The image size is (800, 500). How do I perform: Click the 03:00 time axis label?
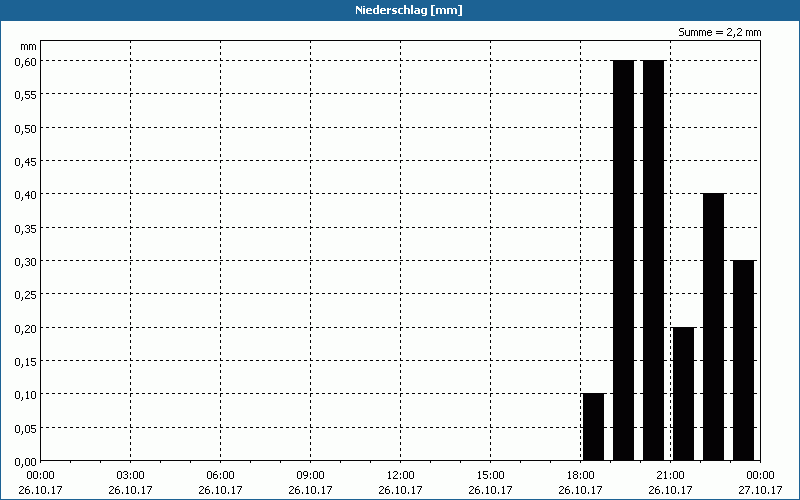131,475
